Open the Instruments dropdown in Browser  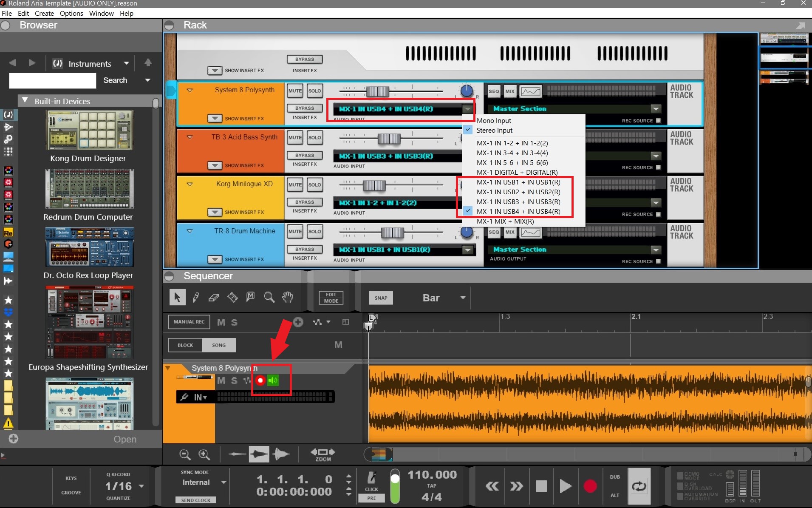pos(91,64)
